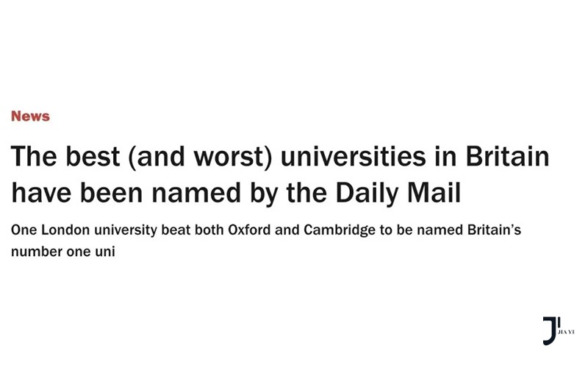
Task: Click the red News category label
Action: point(30,116)
